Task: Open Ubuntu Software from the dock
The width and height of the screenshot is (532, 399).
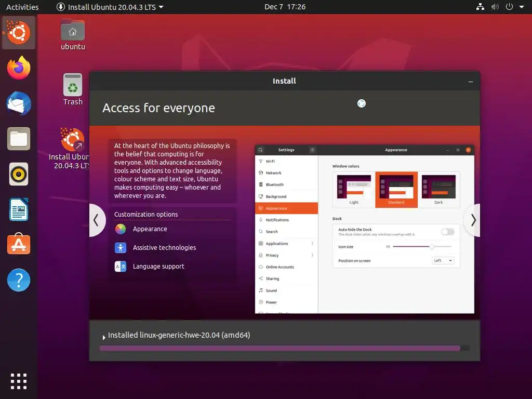Action: [19, 244]
